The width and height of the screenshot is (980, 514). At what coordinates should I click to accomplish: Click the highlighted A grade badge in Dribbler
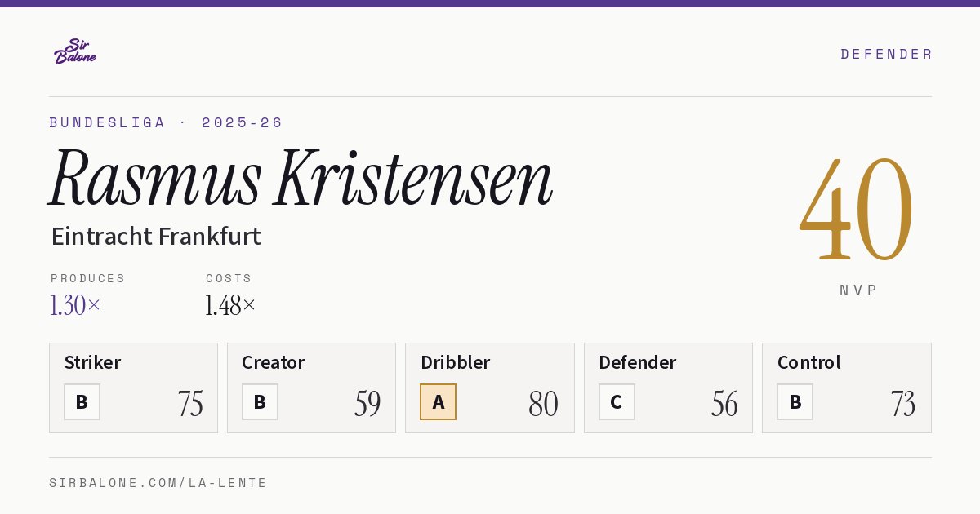(x=438, y=401)
